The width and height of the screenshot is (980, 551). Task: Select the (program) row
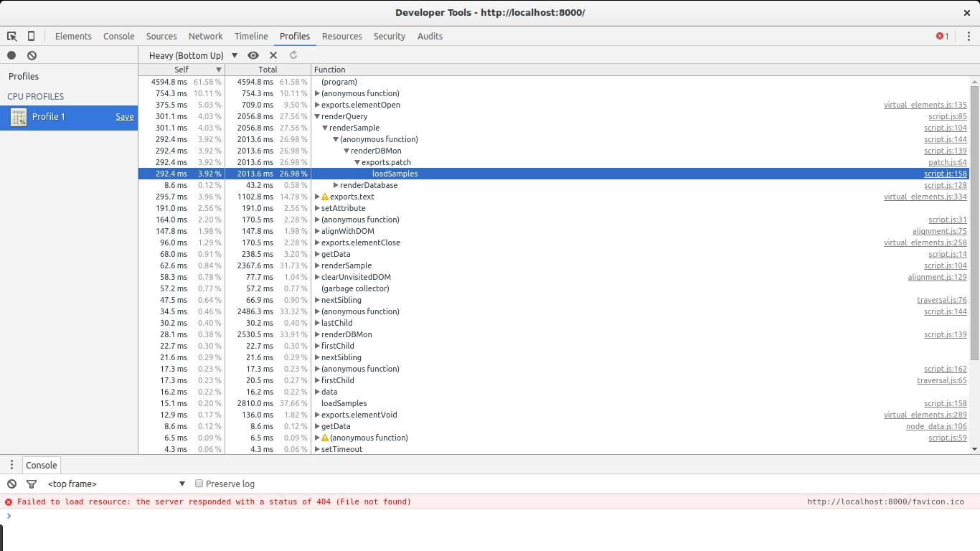[554, 82]
